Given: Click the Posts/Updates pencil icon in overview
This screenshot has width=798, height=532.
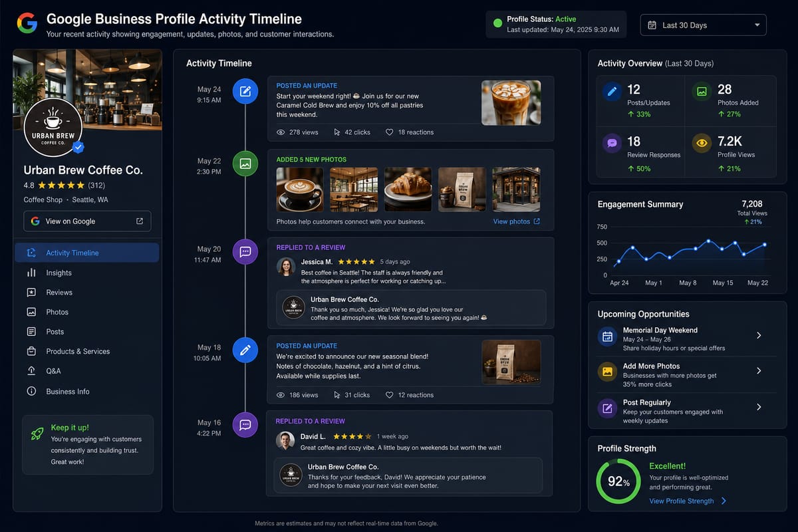Looking at the screenshot, I should tap(612, 91).
